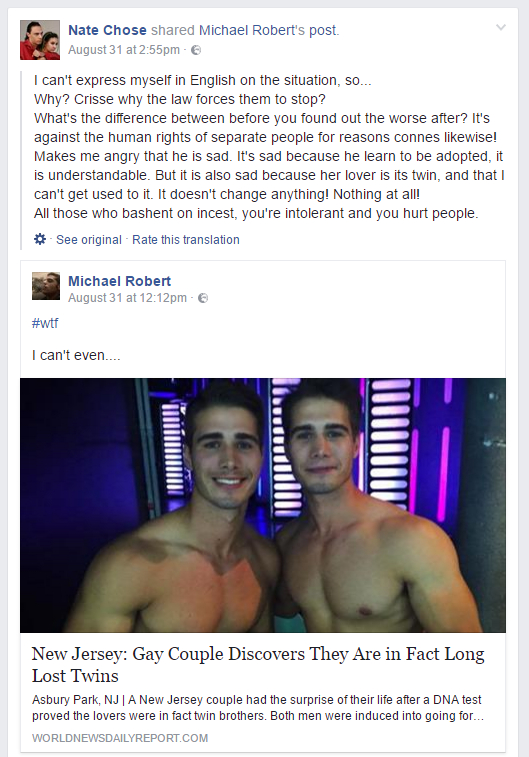Click the August 31 at 12:12pm timestamp

[x=127, y=298]
